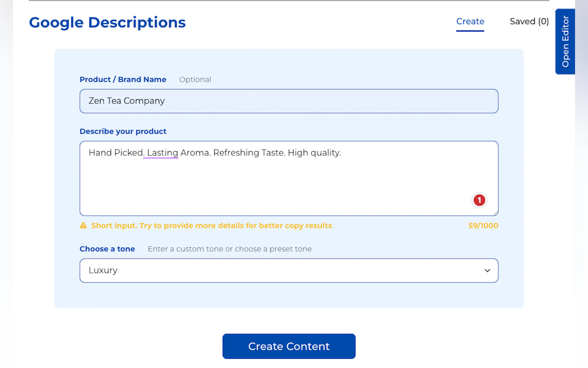Click the red grammar checker badge
588x368 pixels.
point(479,200)
